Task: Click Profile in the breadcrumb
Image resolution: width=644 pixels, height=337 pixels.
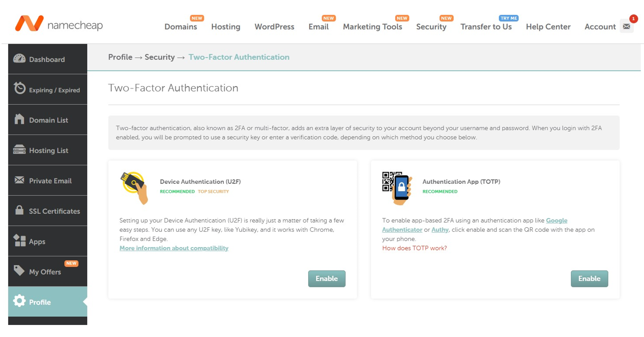Action: (120, 57)
